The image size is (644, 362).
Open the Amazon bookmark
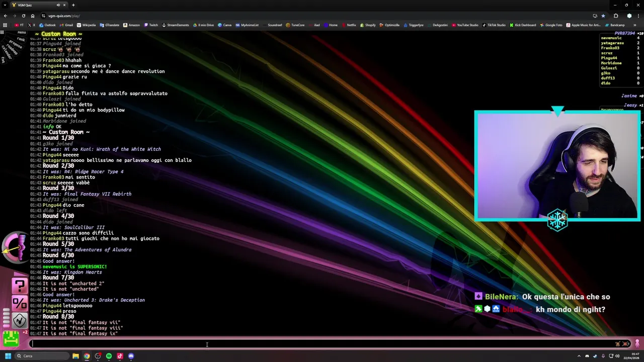(x=132, y=25)
